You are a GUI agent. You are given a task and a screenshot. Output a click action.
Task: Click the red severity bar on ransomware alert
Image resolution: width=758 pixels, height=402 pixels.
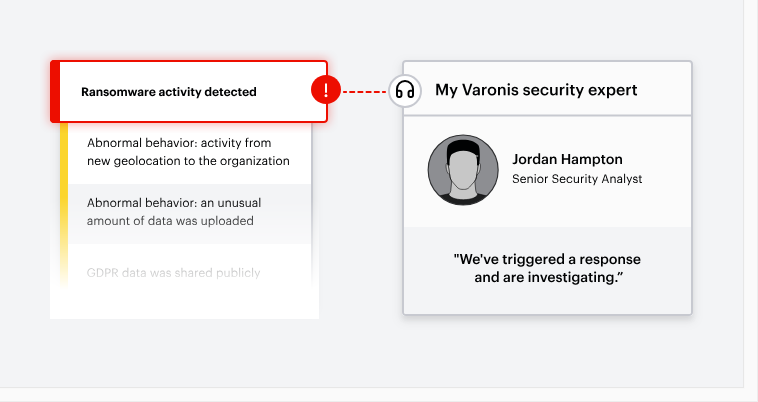click(x=55, y=91)
